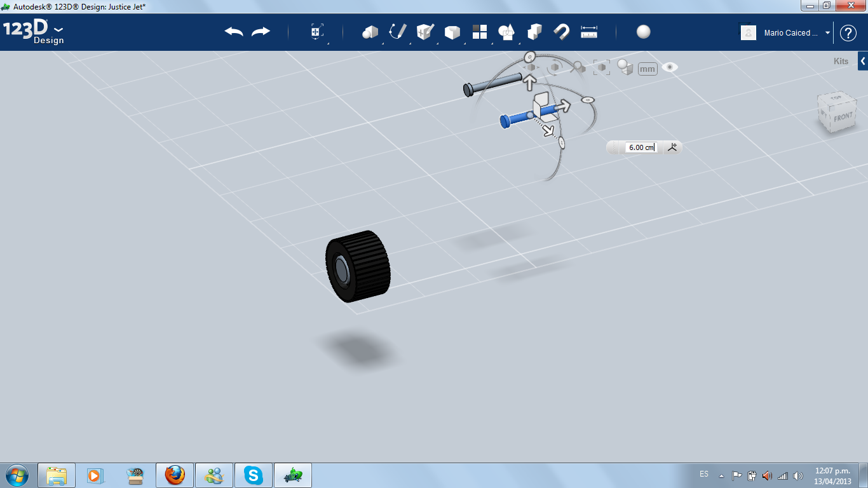Open the mm units button

pyautogui.click(x=648, y=69)
